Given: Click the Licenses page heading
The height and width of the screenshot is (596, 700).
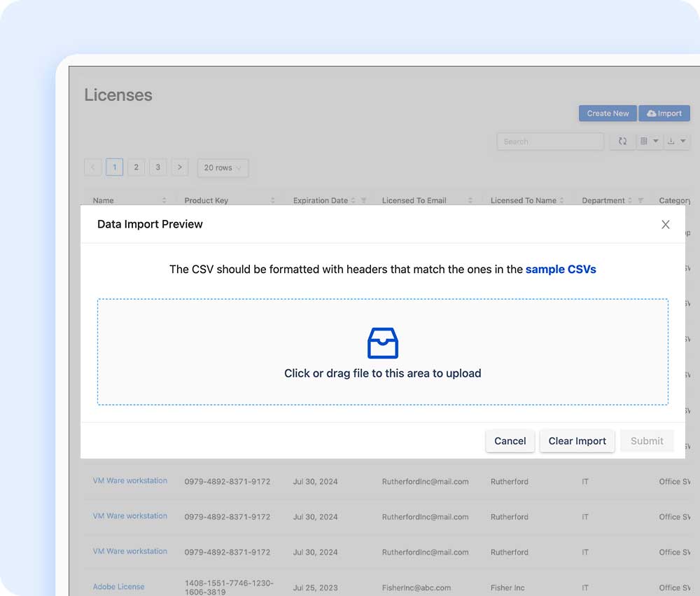Looking at the screenshot, I should tap(118, 95).
